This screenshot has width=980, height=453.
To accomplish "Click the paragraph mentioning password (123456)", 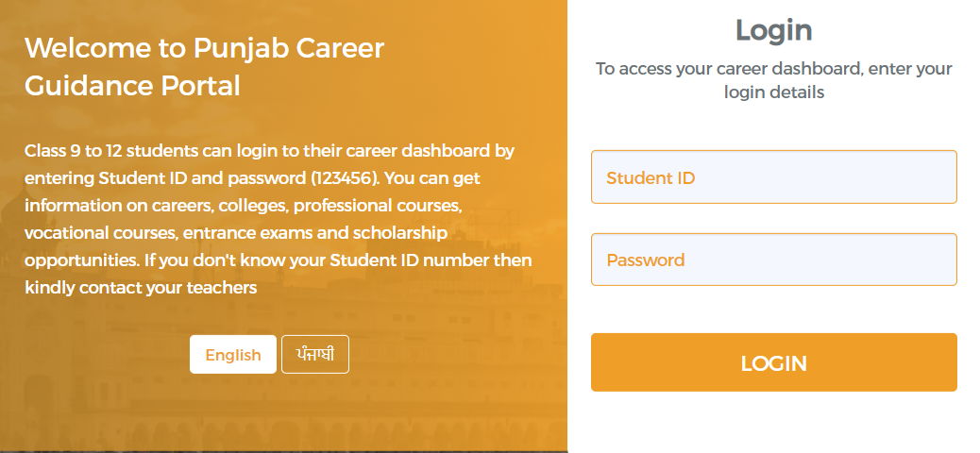I will click(279, 219).
